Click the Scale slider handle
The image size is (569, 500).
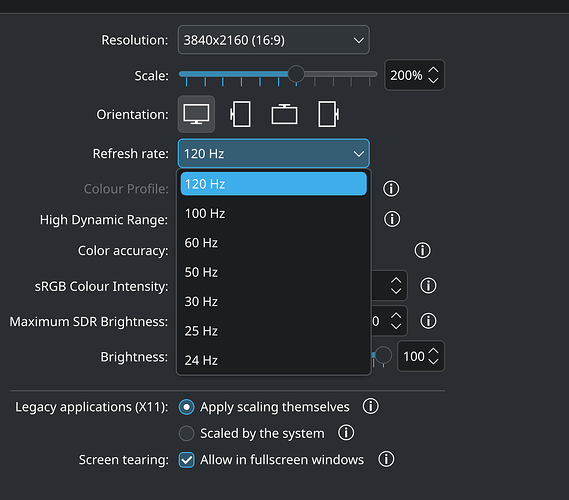(296, 74)
